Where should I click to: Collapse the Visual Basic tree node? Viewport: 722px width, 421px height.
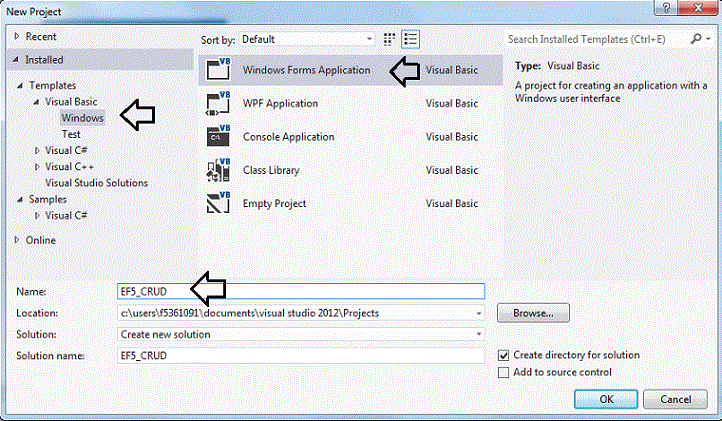point(36,102)
